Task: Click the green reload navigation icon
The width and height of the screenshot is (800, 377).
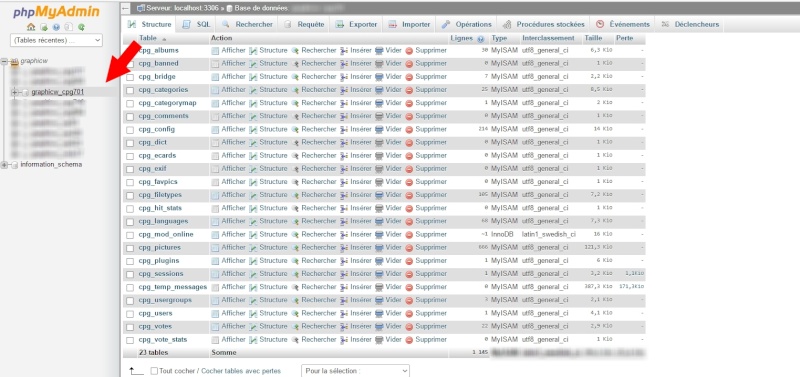Action: pyautogui.click(x=81, y=27)
